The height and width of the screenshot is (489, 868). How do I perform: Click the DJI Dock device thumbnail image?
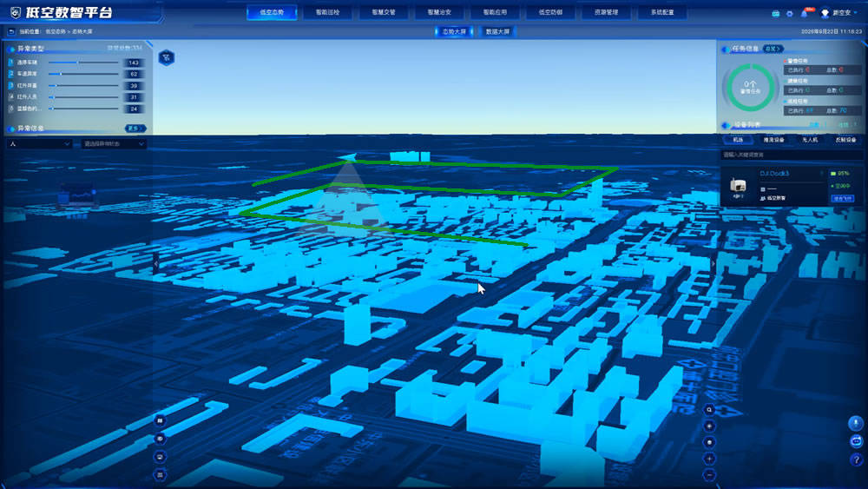738,186
